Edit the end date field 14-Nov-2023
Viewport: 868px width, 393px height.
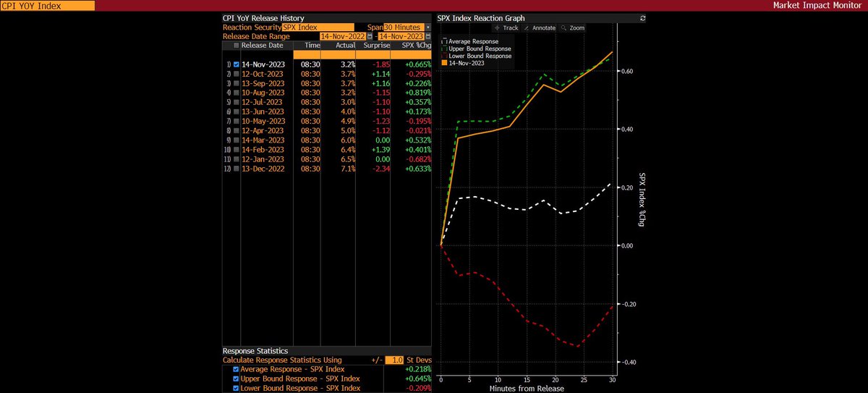[x=401, y=36]
